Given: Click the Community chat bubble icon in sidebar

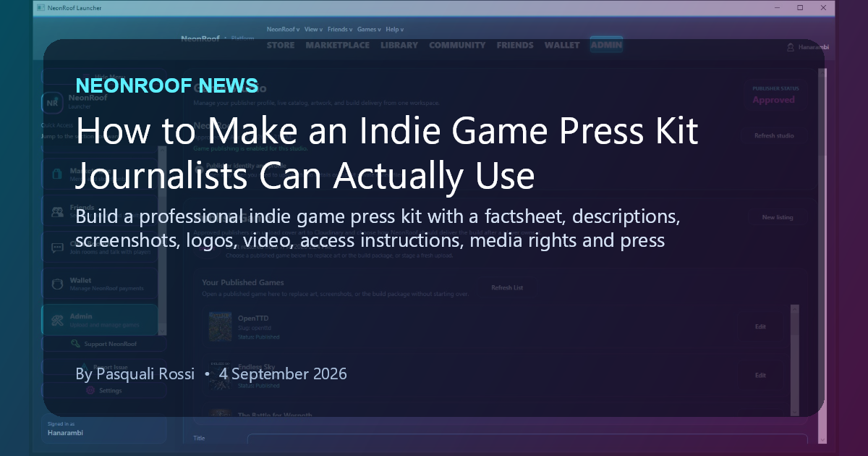Looking at the screenshot, I should pos(57,248).
